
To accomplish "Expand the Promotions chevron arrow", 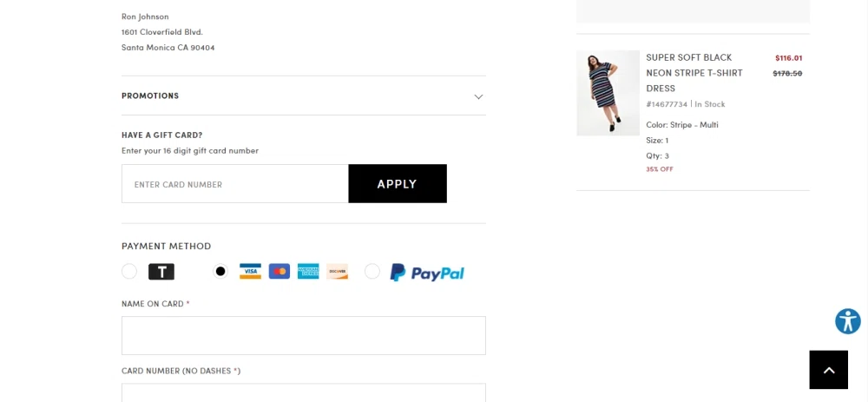I will (478, 96).
